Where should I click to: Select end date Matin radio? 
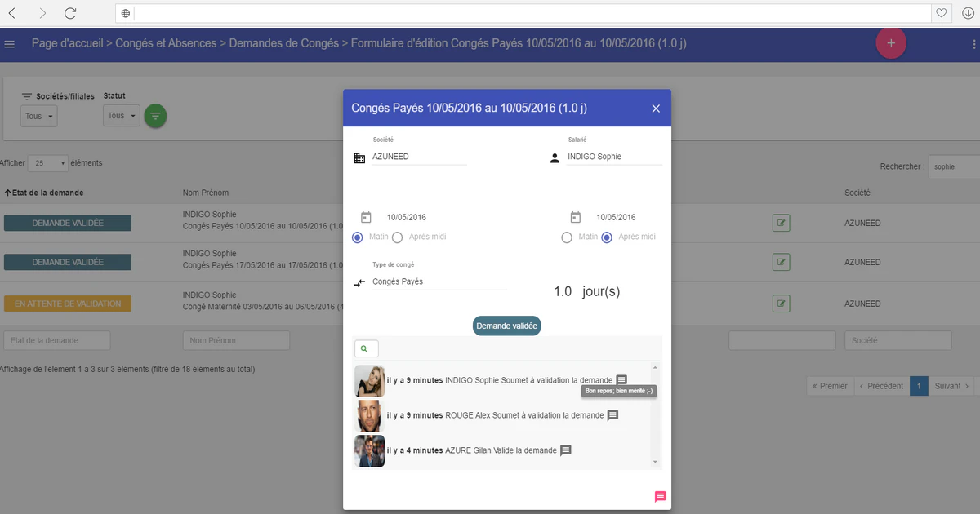[x=567, y=237]
